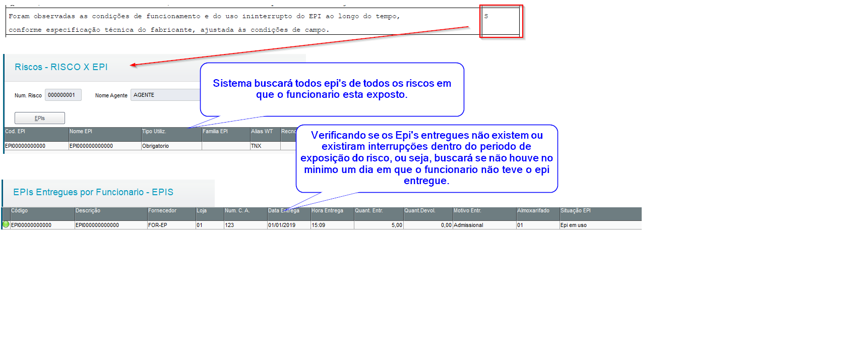Select the '15:09' delivery time cell

[x=332, y=225]
